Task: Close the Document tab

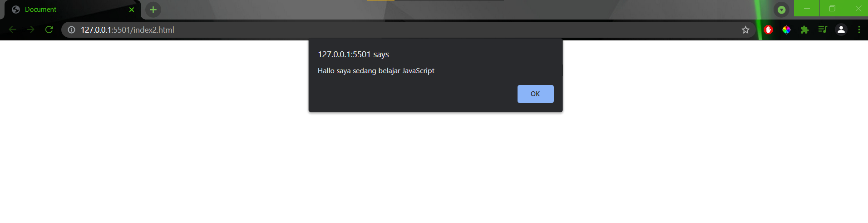Action: [132, 10]
